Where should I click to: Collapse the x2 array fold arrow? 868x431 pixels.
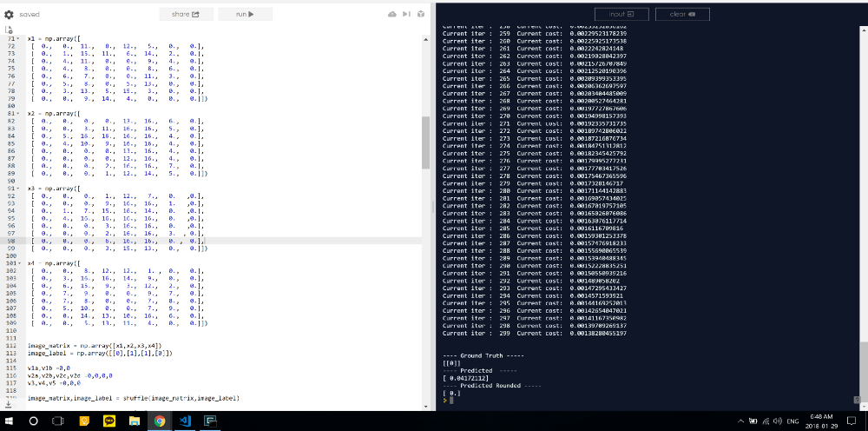click(18, 114)
